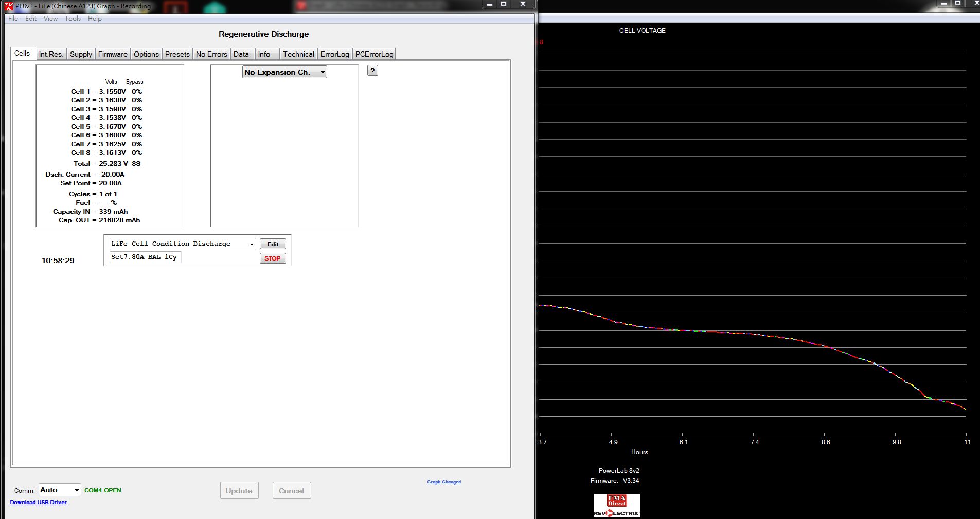The image size is (980, 519).
Task: Select the Presets tab
Action: tap(177, 54)
